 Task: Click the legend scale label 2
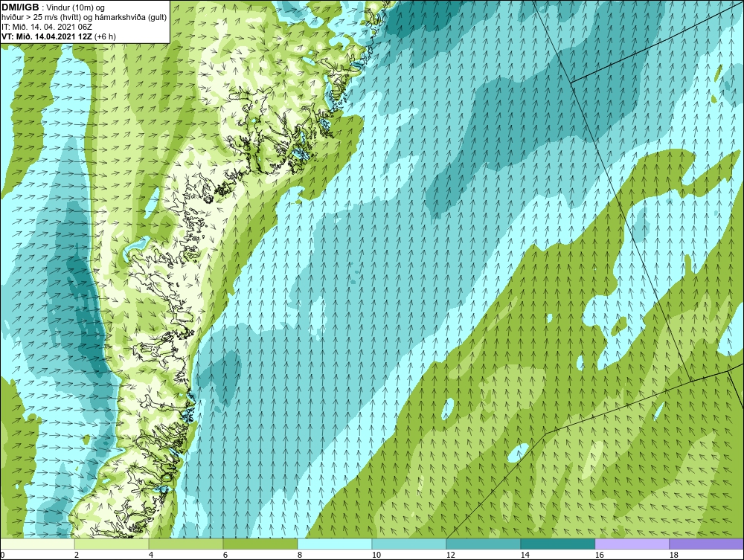77,555
